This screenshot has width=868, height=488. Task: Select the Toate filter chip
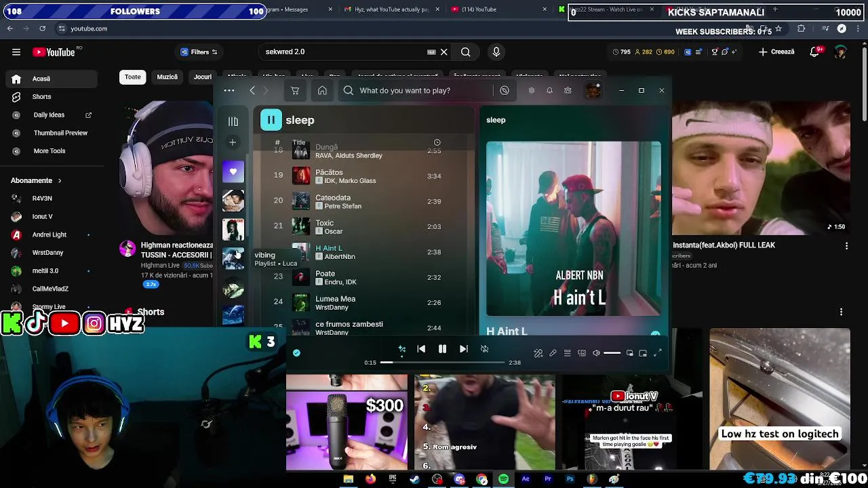[x=133, y=77]
